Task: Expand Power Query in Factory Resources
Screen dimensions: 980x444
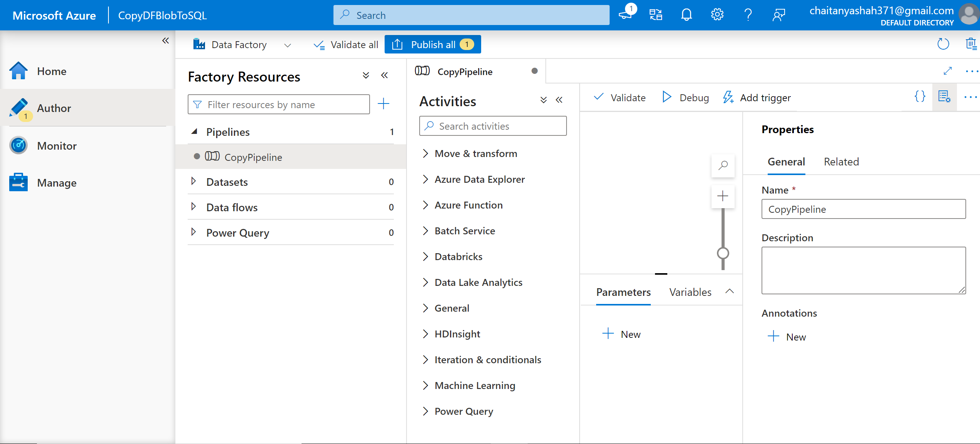Action: tap(193, 232)
